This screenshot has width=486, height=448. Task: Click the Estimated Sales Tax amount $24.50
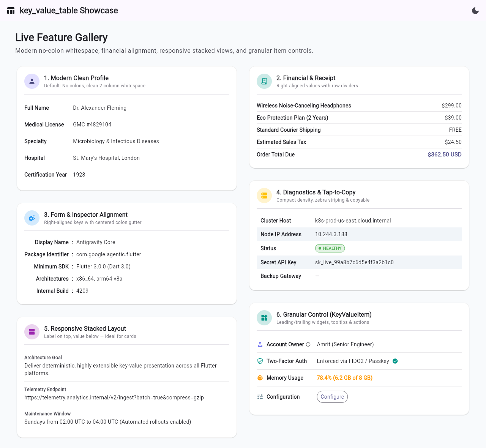pyautogui.click(x=453, y=142)
